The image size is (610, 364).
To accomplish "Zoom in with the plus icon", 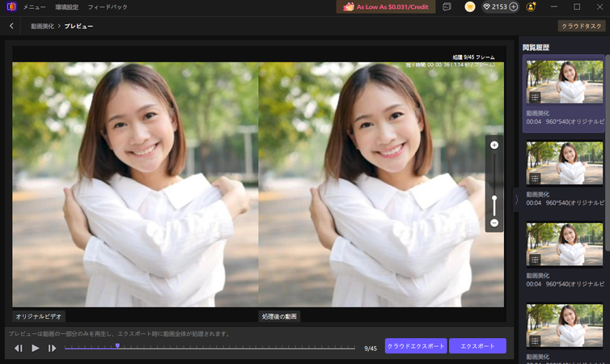I will point(494,145).
